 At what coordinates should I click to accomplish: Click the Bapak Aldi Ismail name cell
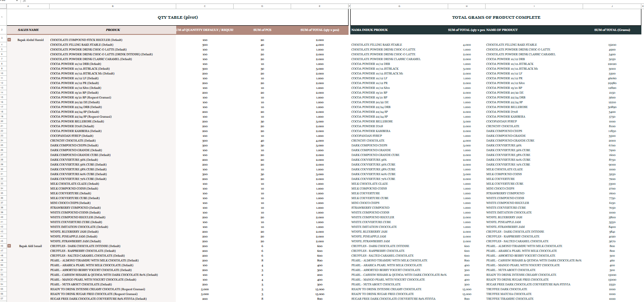click(30, 246)
